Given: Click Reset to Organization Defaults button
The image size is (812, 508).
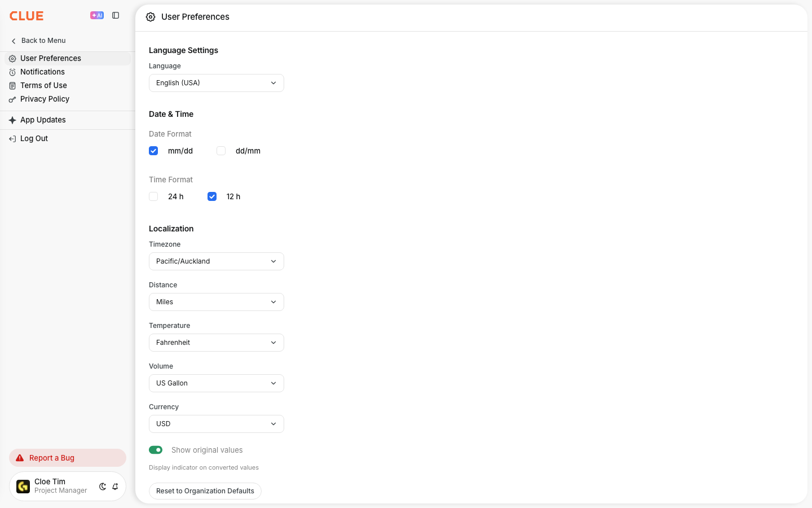Looking at the screenshot, I should coord(205,491).
